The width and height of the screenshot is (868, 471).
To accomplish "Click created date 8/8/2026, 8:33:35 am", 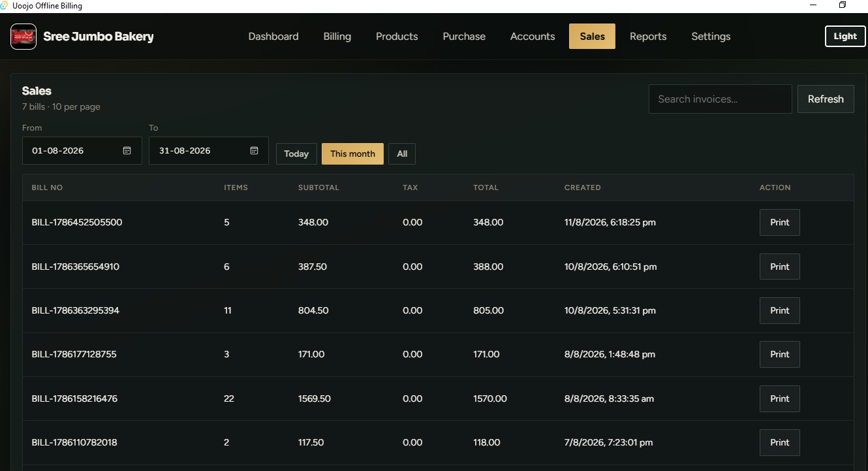I will (609, 398).
